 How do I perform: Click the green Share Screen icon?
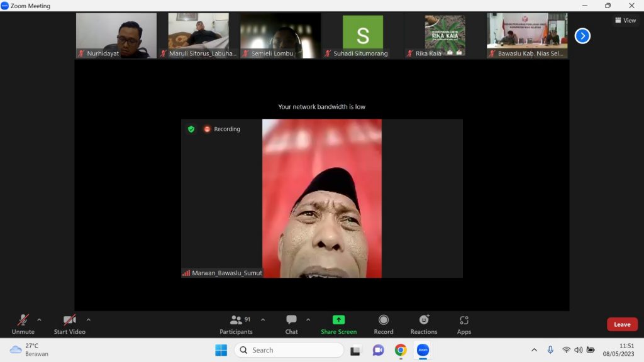[x=338, y=320]
